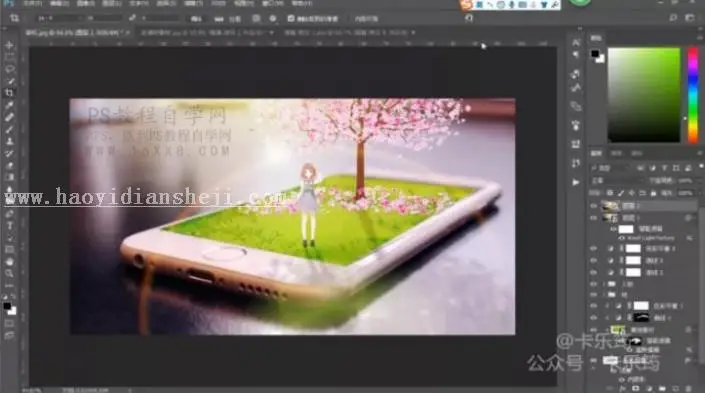The image size is (705, 393).
Task: Toggle Delete Cropped Pixels checkbox
Action: pyautogui.click(x=291, y=18)
